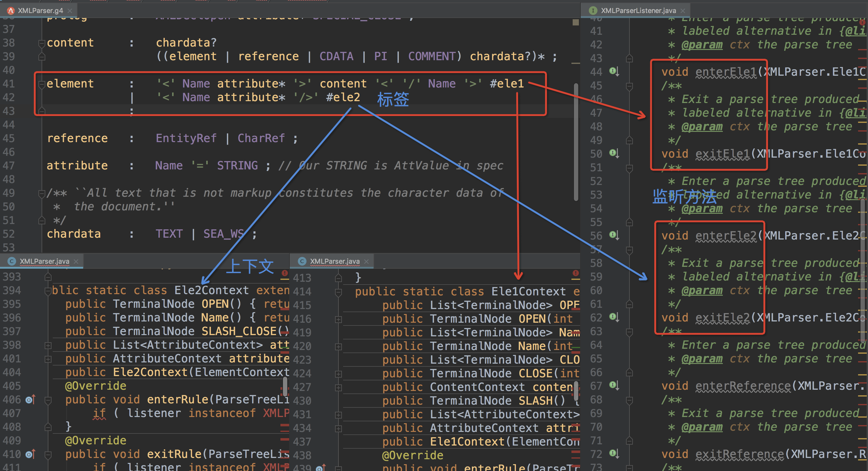868x471 pixels.
Task: Click gutter icon beside enterReference on line 67
Action: coord(614,385)
